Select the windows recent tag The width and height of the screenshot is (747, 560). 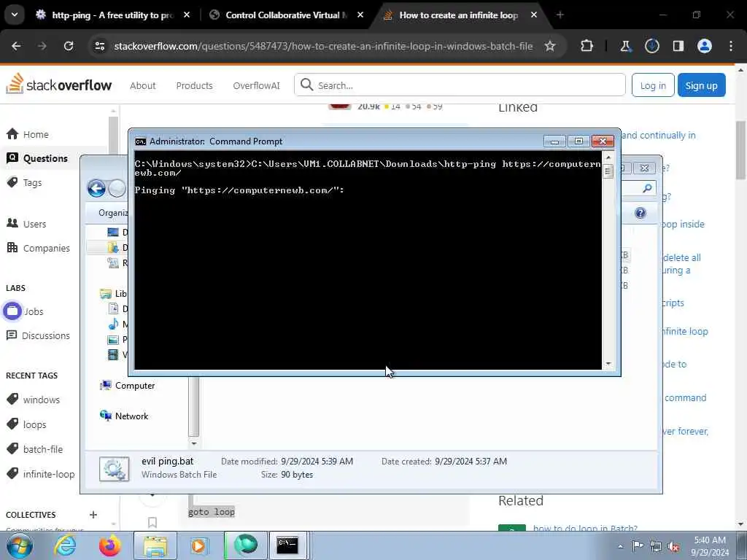[x=34, y=400]
